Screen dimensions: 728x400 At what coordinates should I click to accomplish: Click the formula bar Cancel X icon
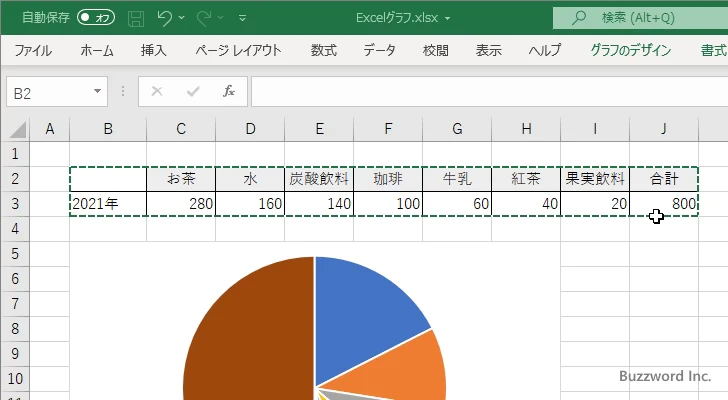[x=157, y=91]
